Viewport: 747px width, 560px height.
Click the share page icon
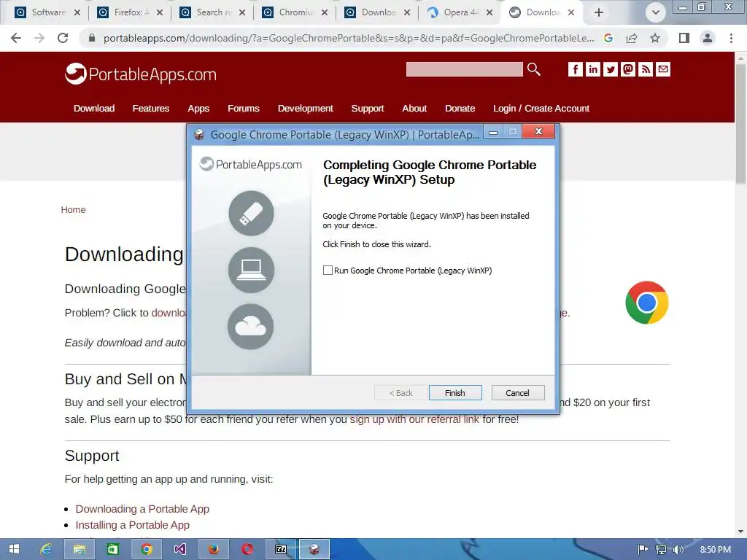coord(632,38)
